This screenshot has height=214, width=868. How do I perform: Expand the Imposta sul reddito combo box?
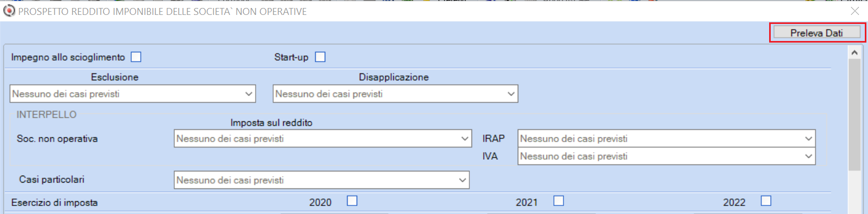(323, 138)
